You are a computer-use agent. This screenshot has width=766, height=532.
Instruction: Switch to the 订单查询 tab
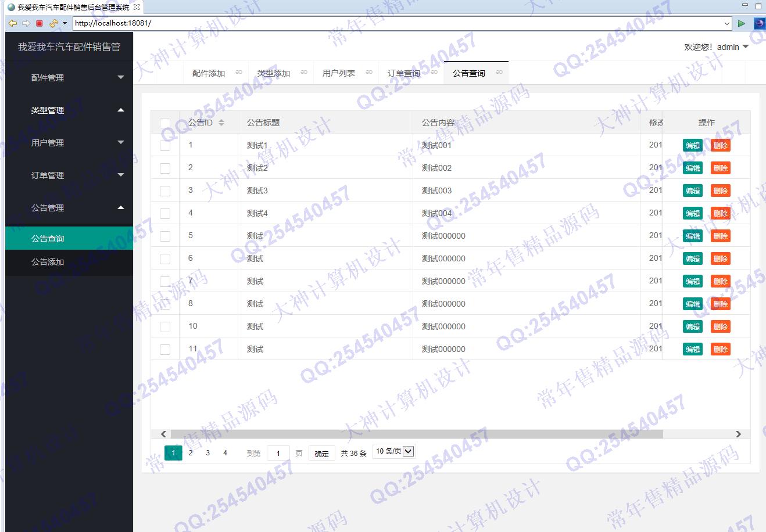[x=404, y=73]
